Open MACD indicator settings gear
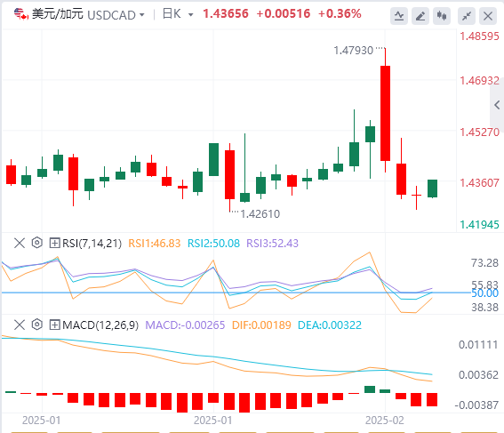504x433 pixels. pos(37,325)
